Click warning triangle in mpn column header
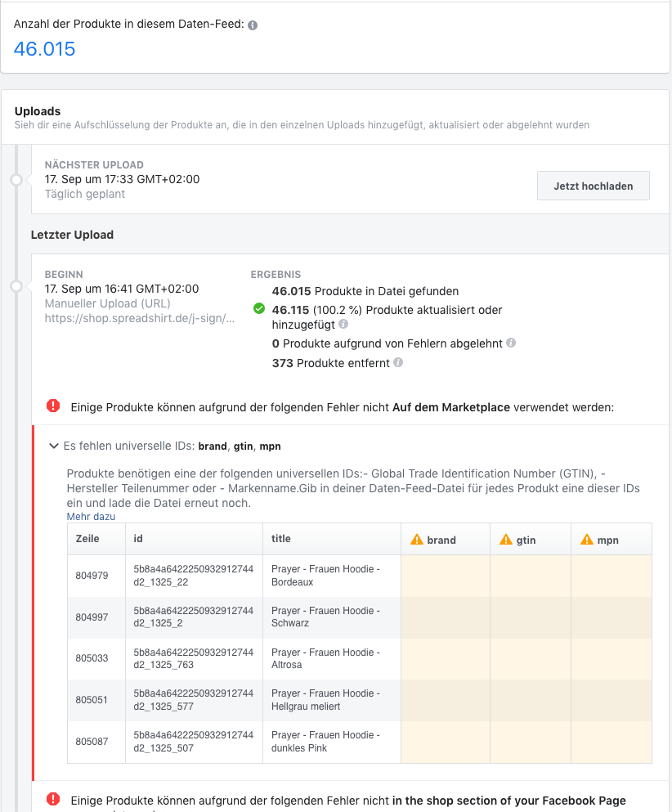Viewport: 672px width, 812px height. pos(587,540)
